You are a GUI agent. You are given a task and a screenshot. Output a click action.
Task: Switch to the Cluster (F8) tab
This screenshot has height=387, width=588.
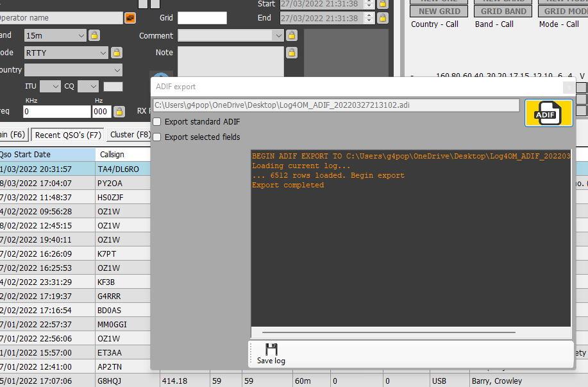click(x=130, y=134)
